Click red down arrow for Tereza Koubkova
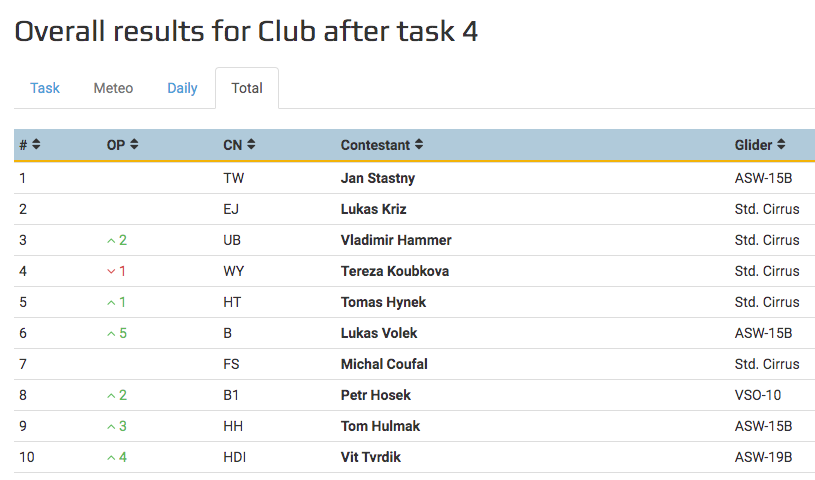This screenshot has height=480, width=815. [111, 272]
